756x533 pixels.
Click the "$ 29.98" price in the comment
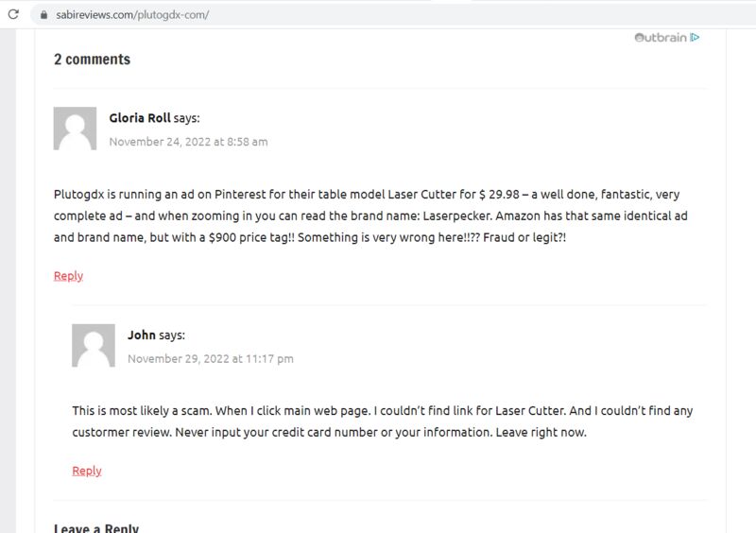pyautogui.click(x=499, y=195)
